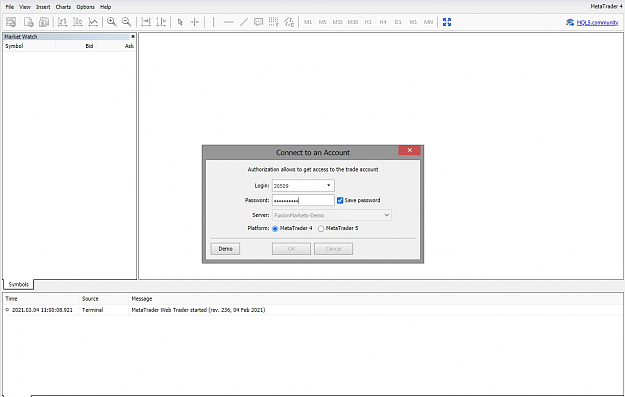Select the text label tool
The width and height of the screenshot is (625, 397).
coord(259,22)
